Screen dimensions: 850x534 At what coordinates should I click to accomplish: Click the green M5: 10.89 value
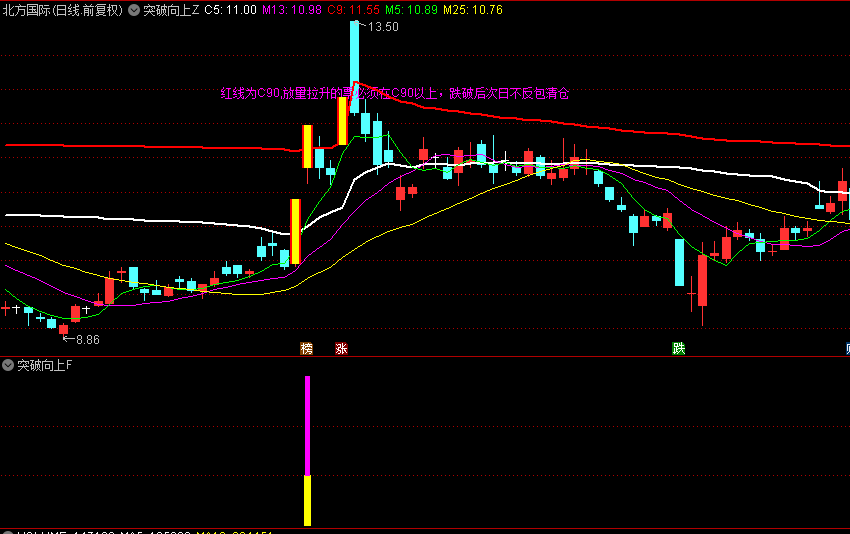pyautogui.click(x=411, y=10)
